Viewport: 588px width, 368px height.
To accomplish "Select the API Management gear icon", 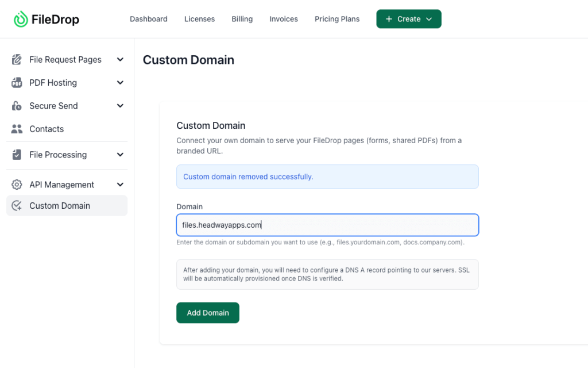I will point(16,184).
